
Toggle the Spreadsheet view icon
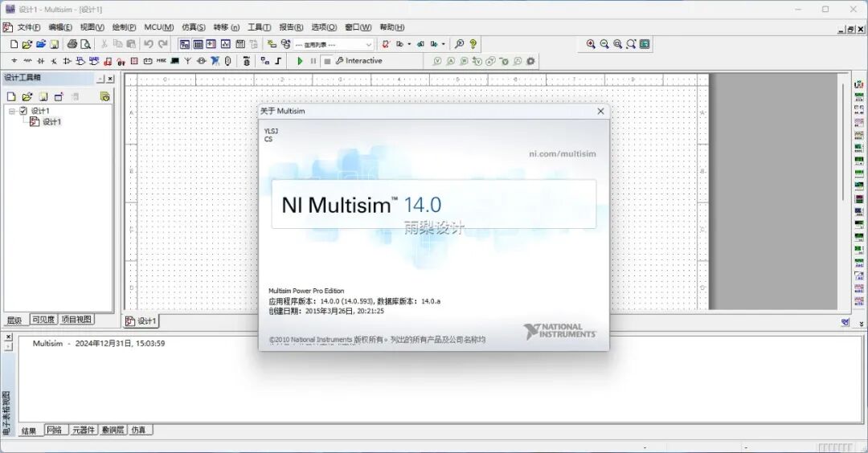[x=198, y=44]
